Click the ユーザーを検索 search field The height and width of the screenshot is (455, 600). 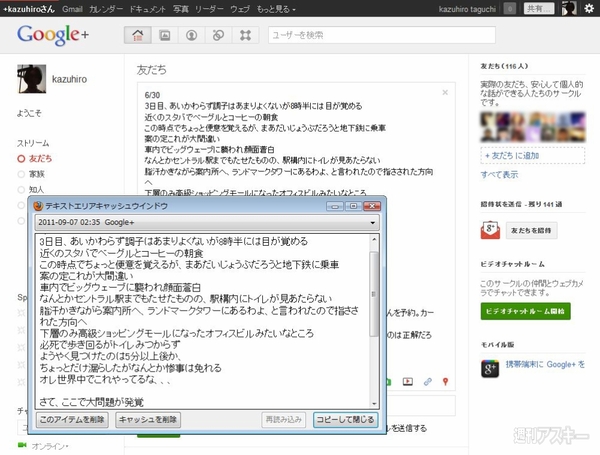(382, 35)
